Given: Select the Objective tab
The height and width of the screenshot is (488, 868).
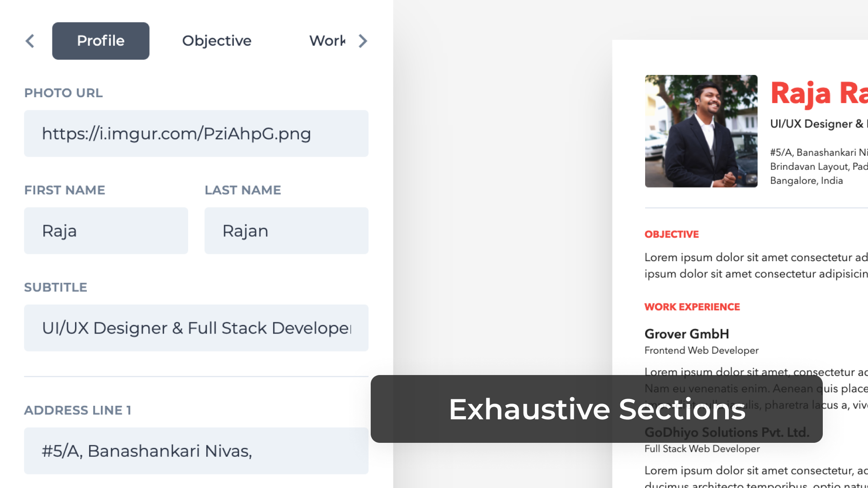Looking at the screenshot, I should pos(217,40).
